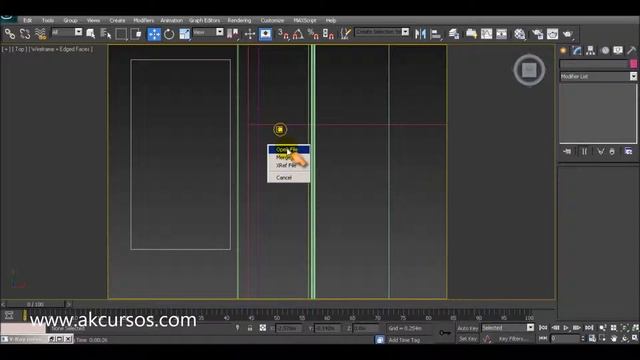Open Rendered Frame Window icon
Viewport: 640px width, 360px height.
click(553, 34)
